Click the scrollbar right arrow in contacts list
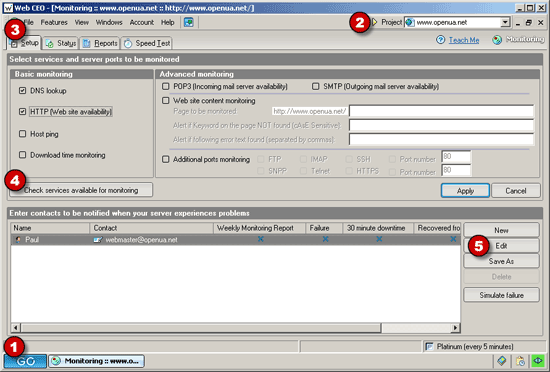Image resolution: width=550 pixels, height=372 pixels. pos(455,328)
